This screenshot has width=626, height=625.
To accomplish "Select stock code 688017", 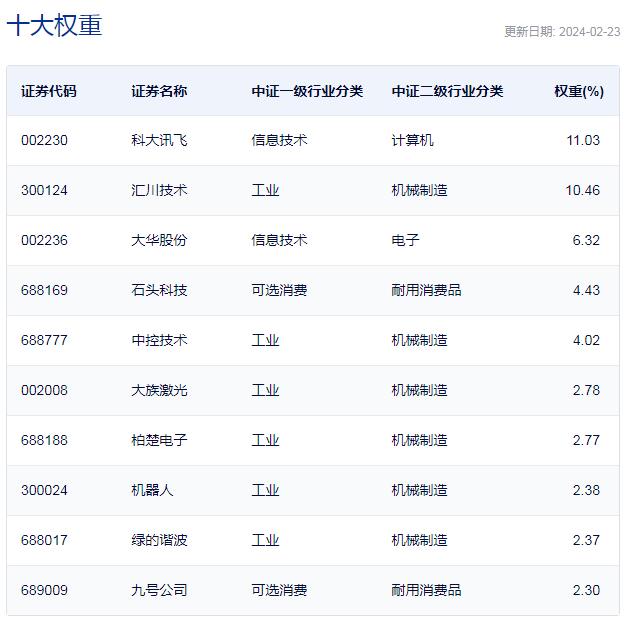I will (x=44, y=540).
